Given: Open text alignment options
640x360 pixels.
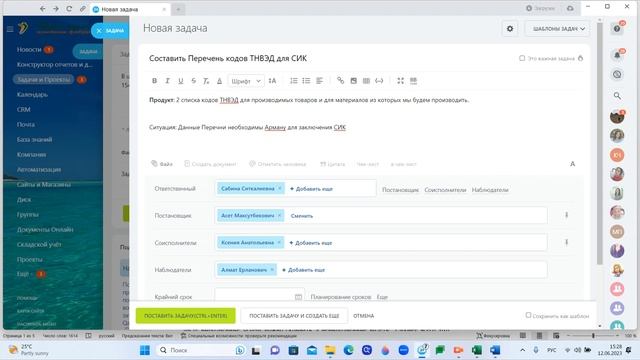Looking at the screenshot, I should click(319, 81).
